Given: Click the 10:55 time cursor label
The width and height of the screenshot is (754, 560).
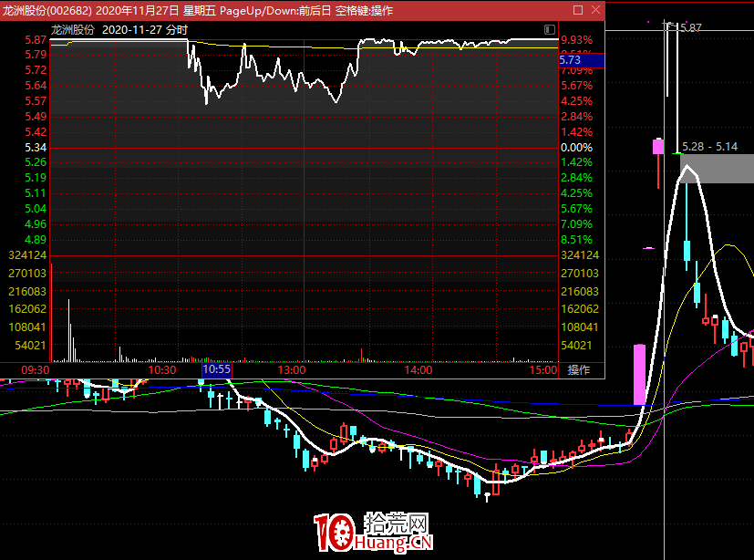Looking at the screenshot, I should click(x=217, y=369).
